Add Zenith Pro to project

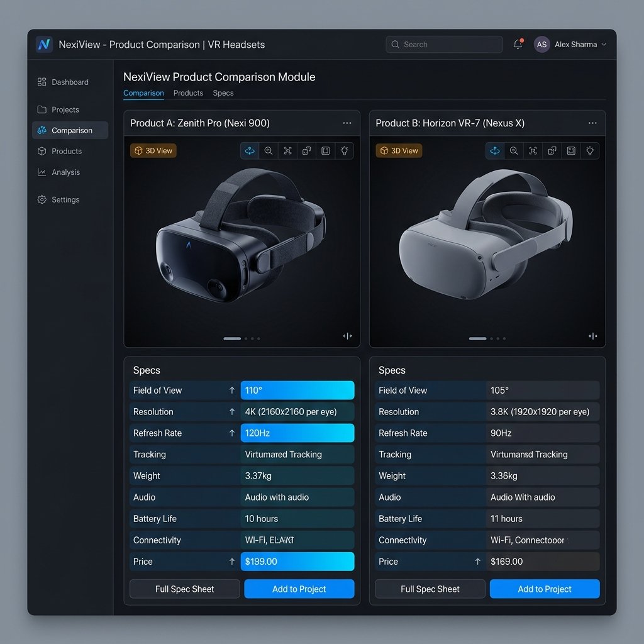pyautogui.click(x=299, y=589)
